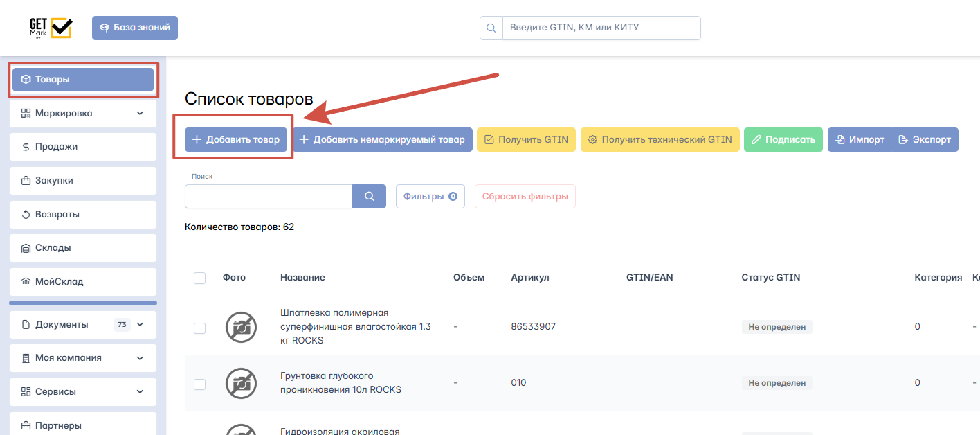
Task: Click the search magnifier icon in top bar
Action: [x=491, y=28]
